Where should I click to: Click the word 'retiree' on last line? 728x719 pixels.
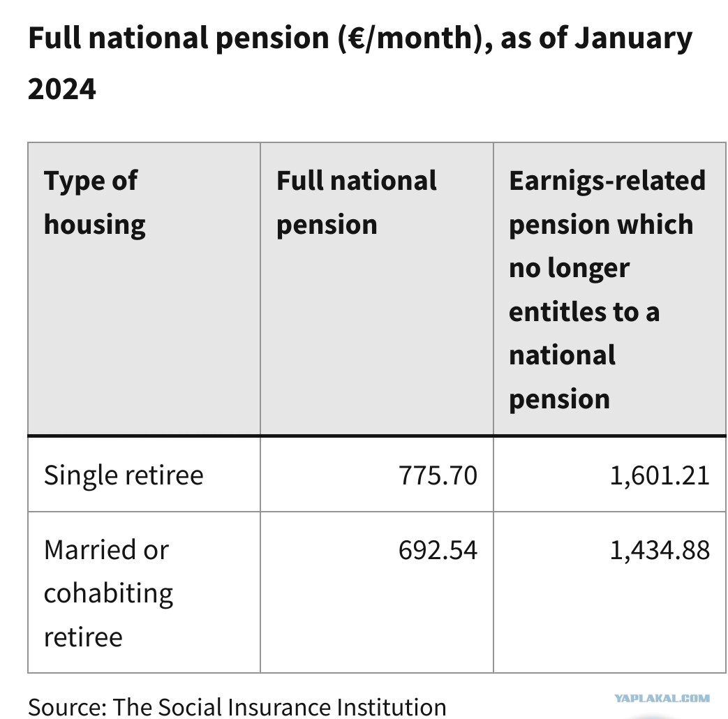(83, 637)
